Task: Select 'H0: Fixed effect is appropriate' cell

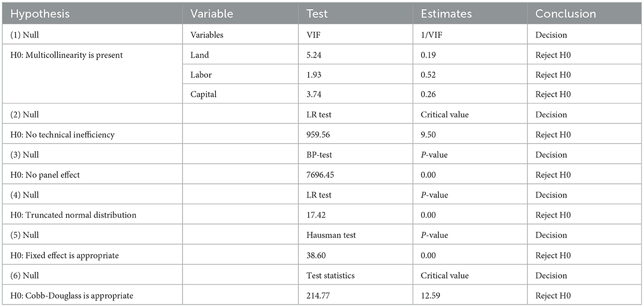Action: 93,256
